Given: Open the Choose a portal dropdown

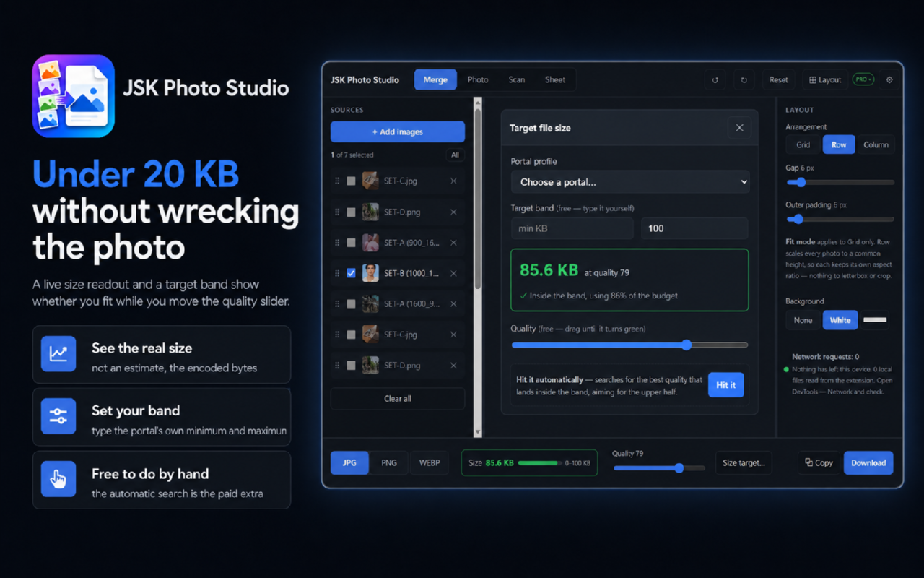Looking at the screenshot, I should 630,182.
